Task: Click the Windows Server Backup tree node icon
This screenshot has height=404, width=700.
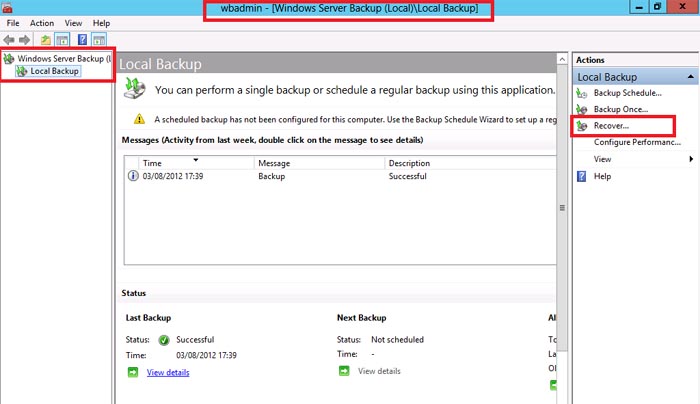Action: [8, 58]
